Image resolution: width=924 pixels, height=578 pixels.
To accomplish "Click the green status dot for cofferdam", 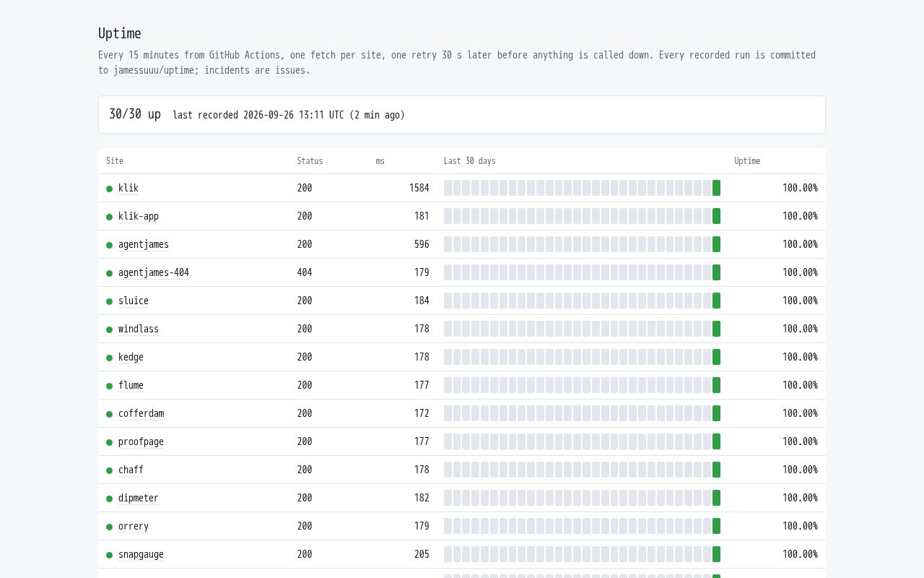I will click(x=110, y=414).
